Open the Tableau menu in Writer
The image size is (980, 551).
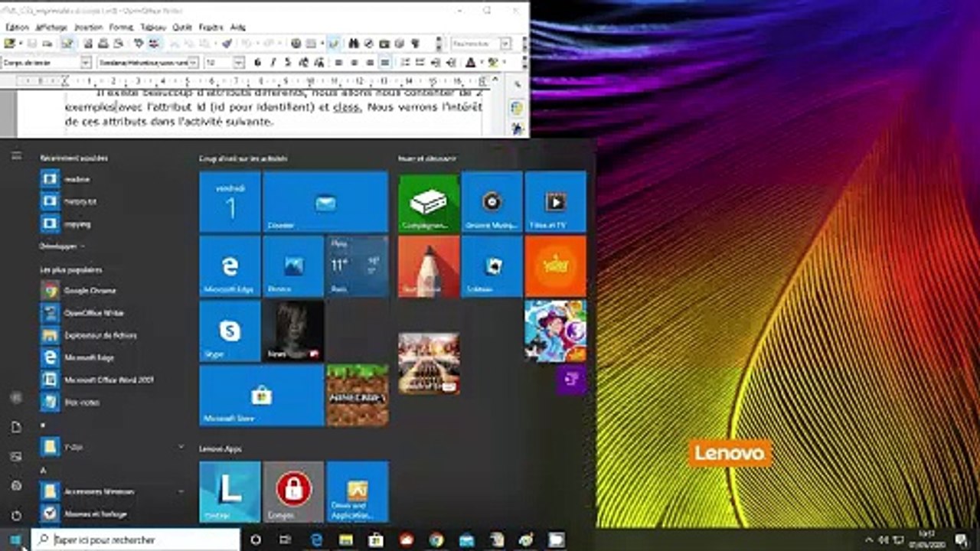point(154,27)
